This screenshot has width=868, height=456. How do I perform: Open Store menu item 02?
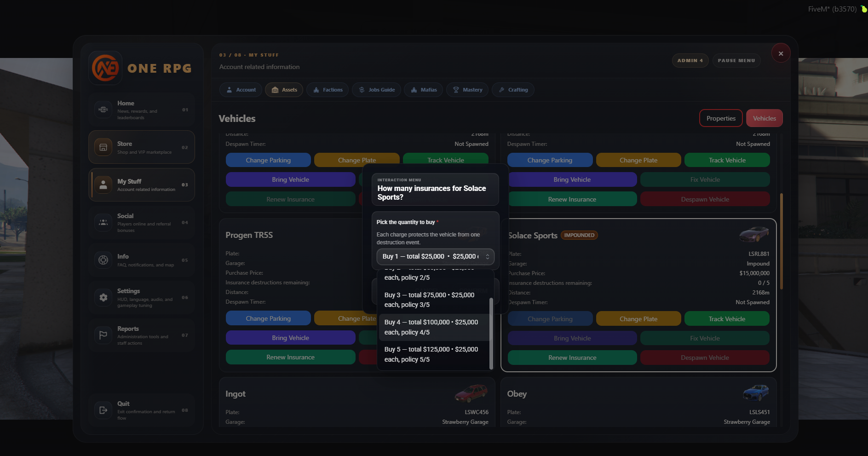[142, 147]
